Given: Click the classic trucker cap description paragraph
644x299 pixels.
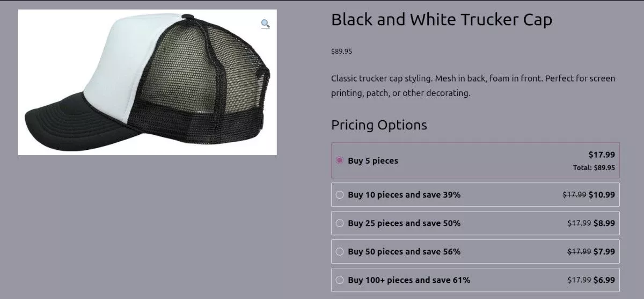Looking at the screenshot, I should pyautogui.click(x=473, y=86).
